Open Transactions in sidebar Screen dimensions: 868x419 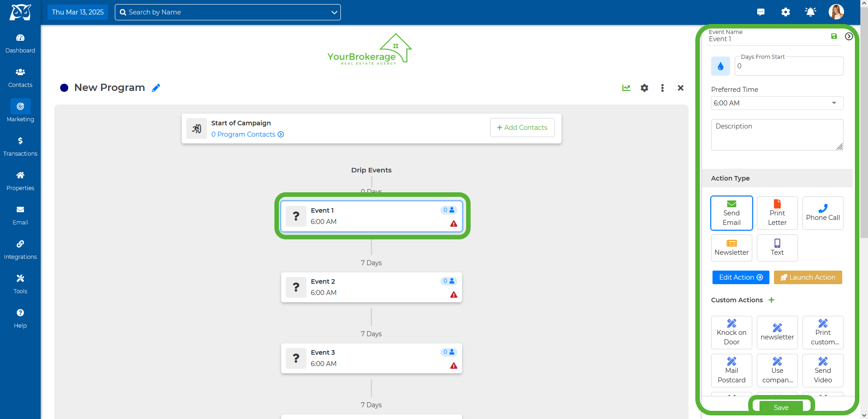(x=20, y=147)
